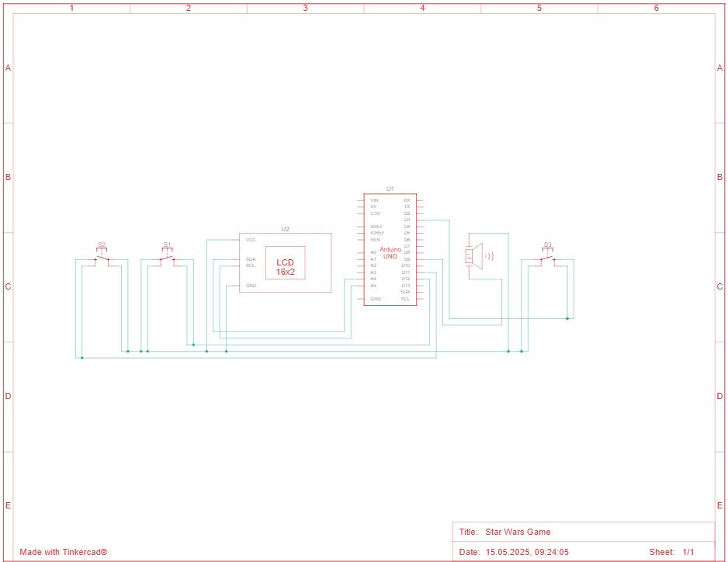Click the U2 reference designator
Image resolution: width=728 pixels, height=562 pixels.
click(x=285, y=229)
